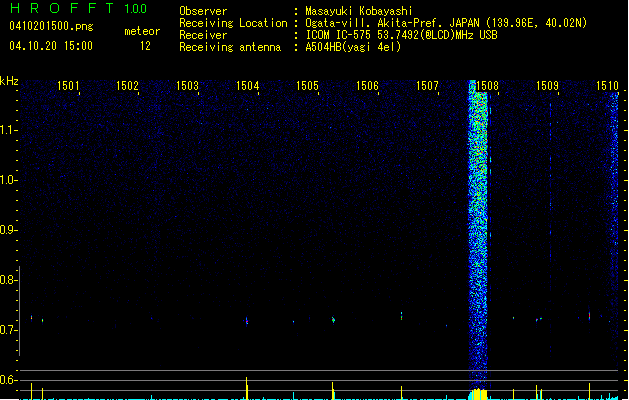The image size is (629, 400).
Task: Click the meteor count 12
Action: (x=145, y=46)
